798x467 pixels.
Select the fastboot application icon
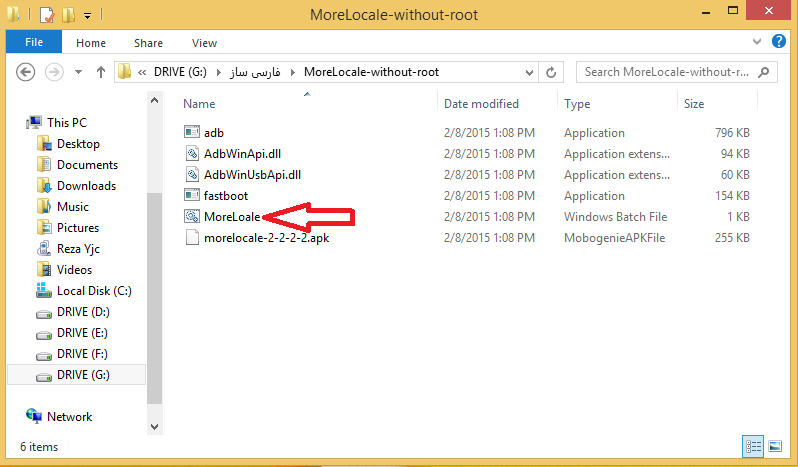[x=192, y=195]
